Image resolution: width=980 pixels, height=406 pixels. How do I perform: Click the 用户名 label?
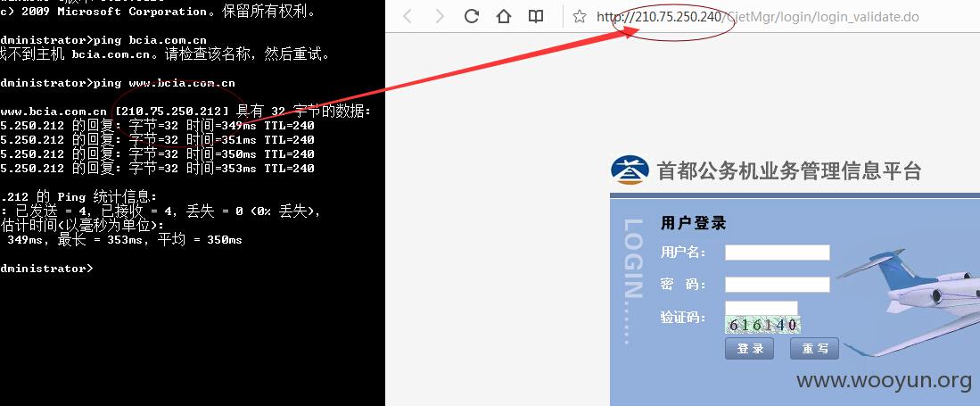(x=682, y=253)
